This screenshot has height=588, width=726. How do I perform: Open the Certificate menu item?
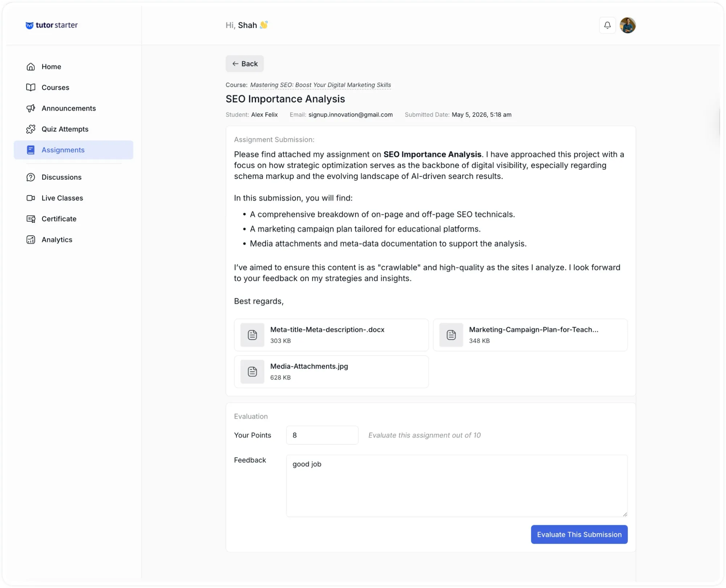click(73, 219)
